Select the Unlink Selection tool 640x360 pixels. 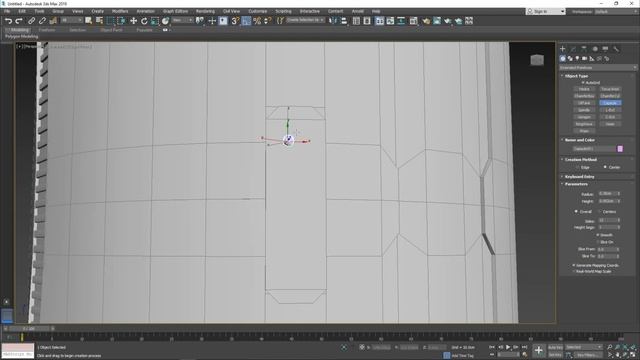(x=42, y=21)
